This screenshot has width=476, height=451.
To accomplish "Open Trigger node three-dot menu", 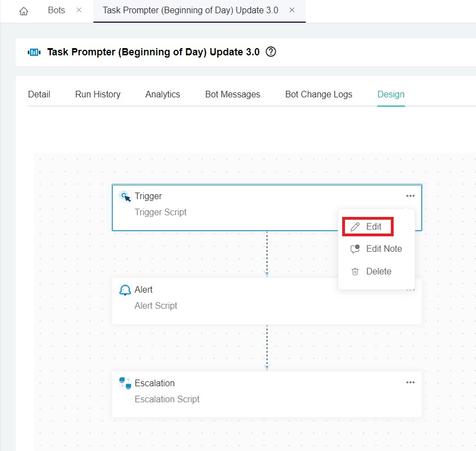I will coord(410,196).
